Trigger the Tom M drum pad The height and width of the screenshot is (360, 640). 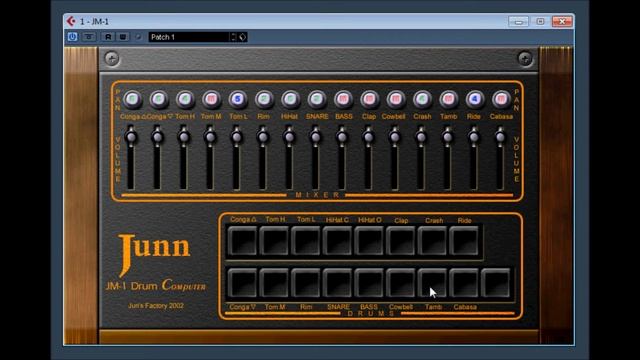click(274, 282)
